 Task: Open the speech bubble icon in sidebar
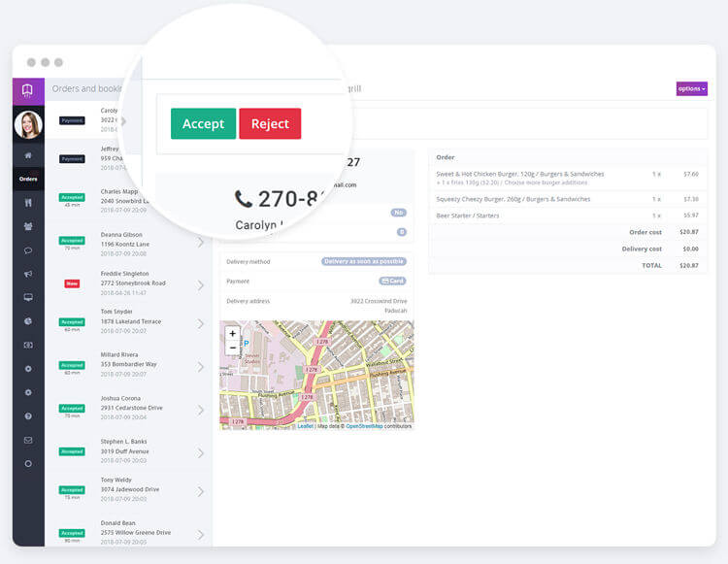pyautogui.click(x=28, y=250)
